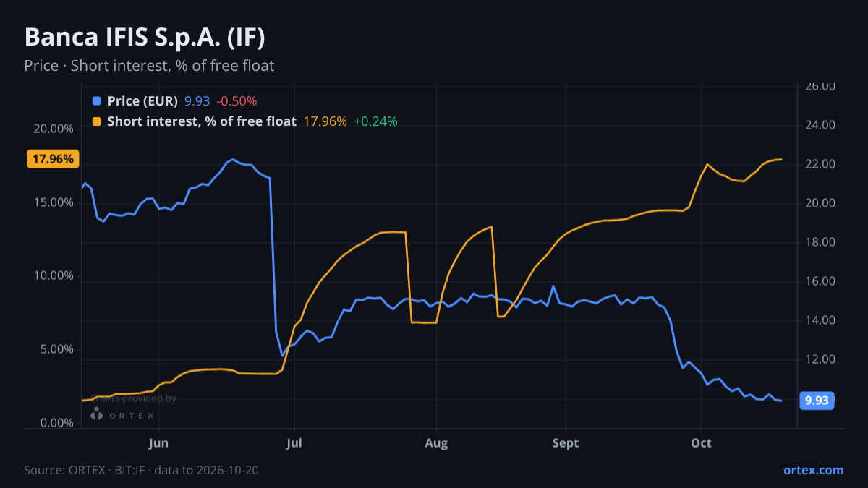Click the blue Price legend marker
Image resolution: width=868 pixels, height=488 pixels.
pyautogui.click(x=97, y=101)
